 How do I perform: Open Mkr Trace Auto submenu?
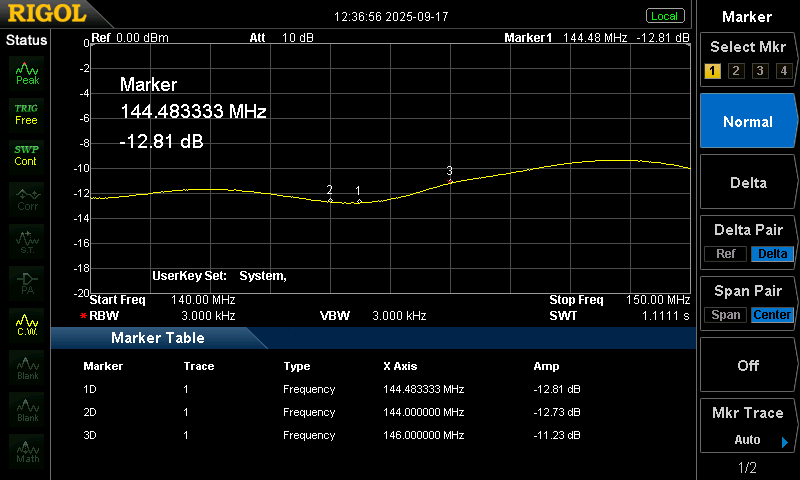point(748,426)
